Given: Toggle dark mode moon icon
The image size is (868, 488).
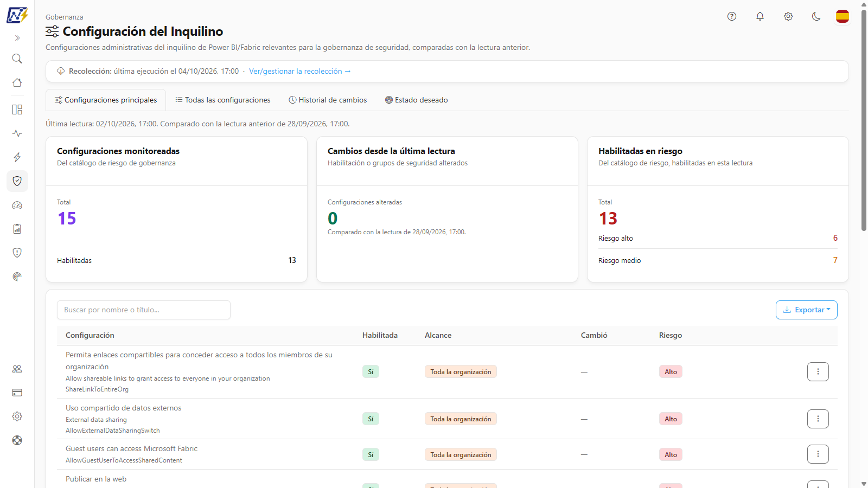Looking at the screenshot, I should point(816,16).
